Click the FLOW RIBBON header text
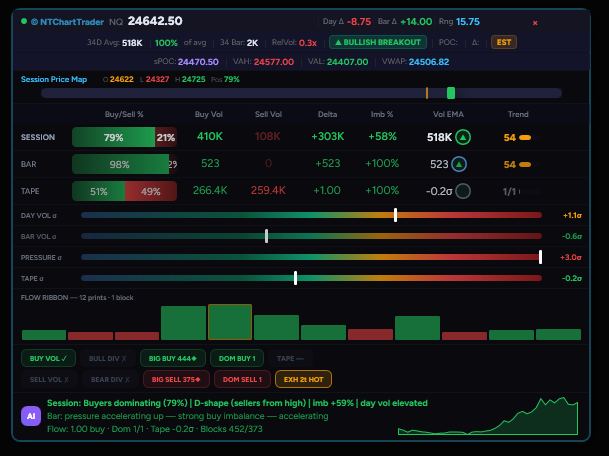Viewport: 609px width, 456px height. [x=77, y=298]
